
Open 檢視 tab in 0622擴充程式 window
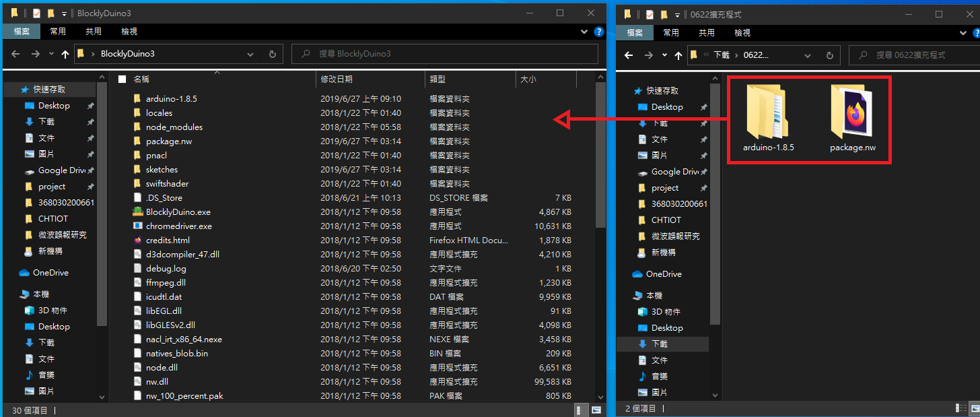point(742,32)
